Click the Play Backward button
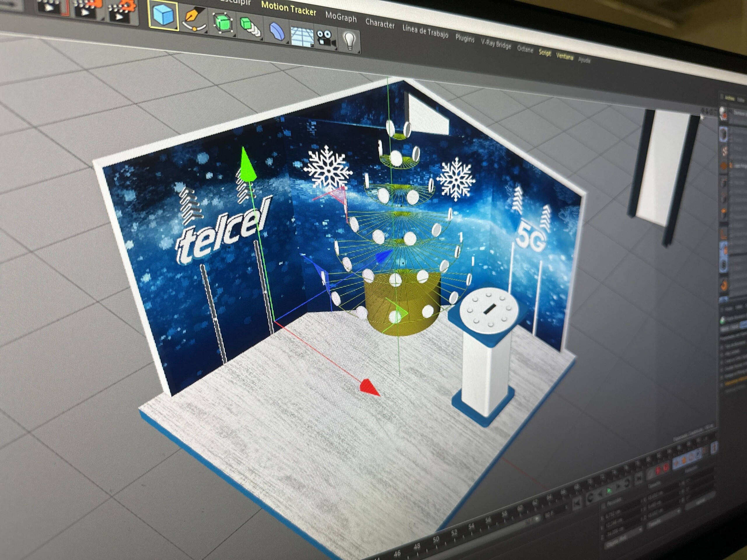 pyautogui.click(x=601, y=494)
